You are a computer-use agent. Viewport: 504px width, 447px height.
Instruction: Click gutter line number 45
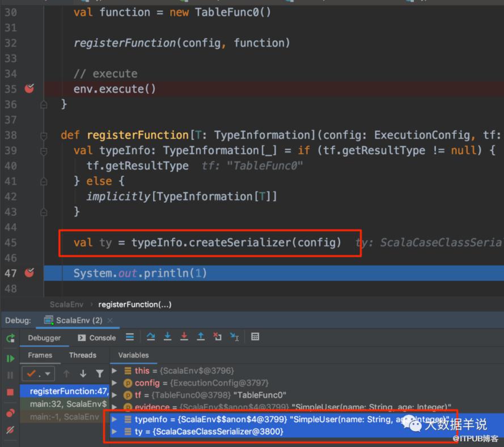11,242
